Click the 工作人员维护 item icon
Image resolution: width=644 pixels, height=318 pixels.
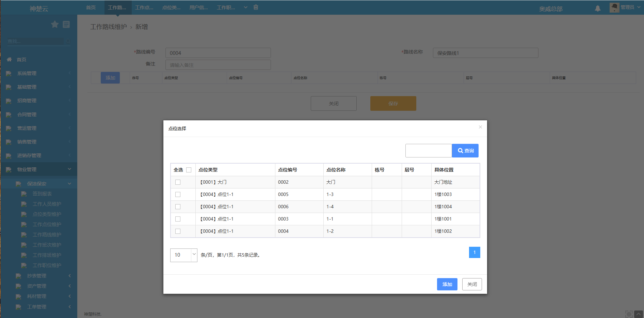click(x=24, y=204)
